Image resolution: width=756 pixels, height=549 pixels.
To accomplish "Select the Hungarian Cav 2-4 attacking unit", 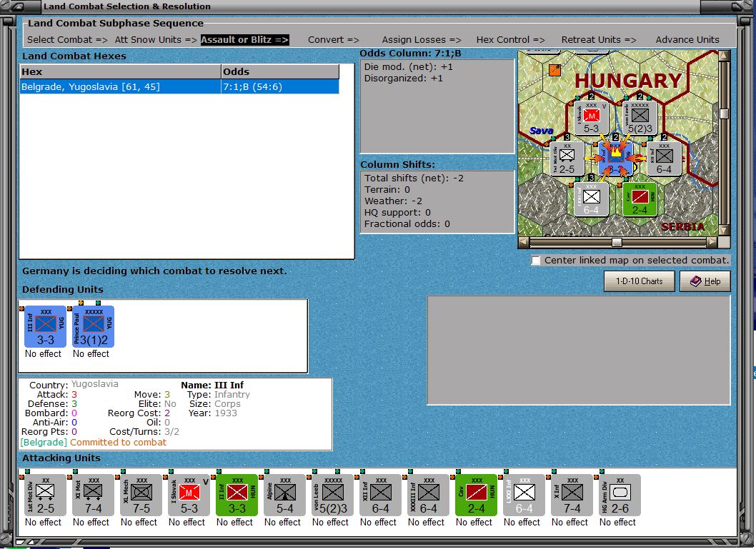I will coord(476,495).
